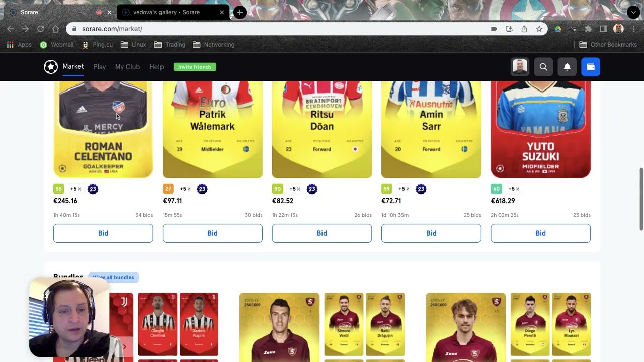
Task: Open Chrome three-dot menu
Action: click(x=633, y=29)
